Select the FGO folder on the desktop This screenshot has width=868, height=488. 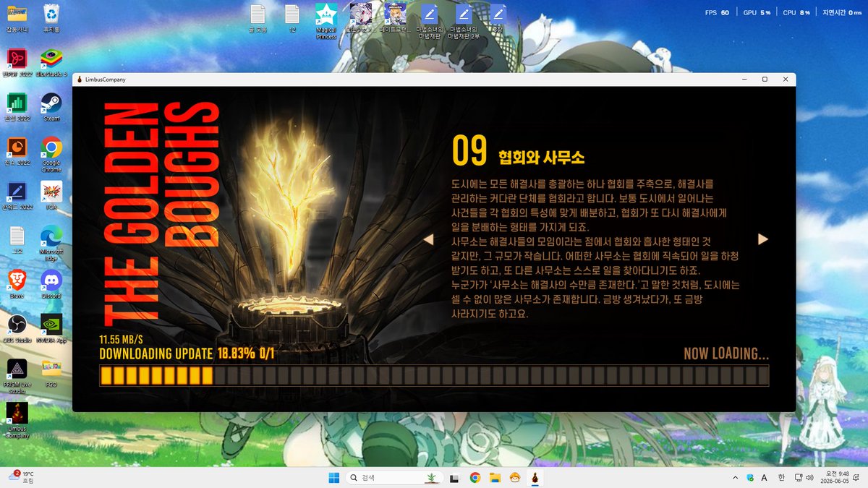pos(51,372)
